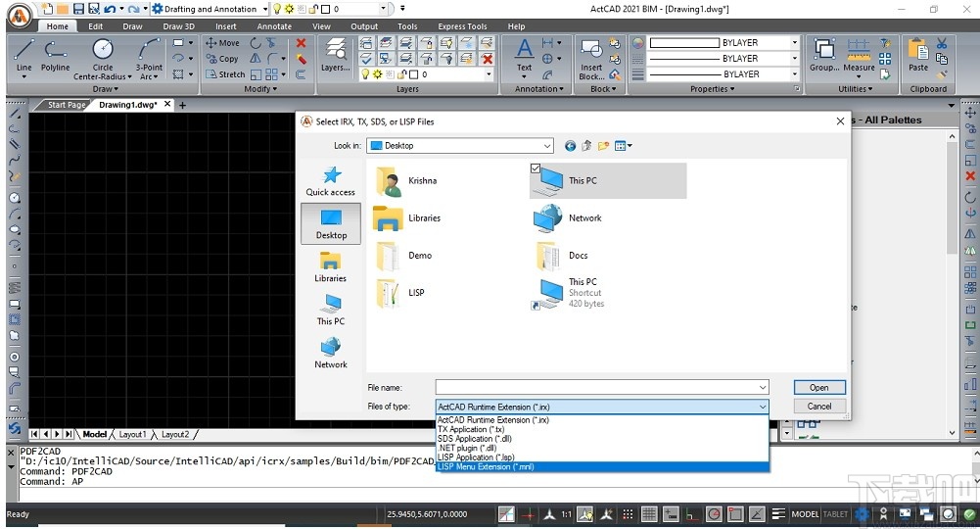Switch to the Layout1 tab
This screenshot has width=980, height=529.
point(132,434)
